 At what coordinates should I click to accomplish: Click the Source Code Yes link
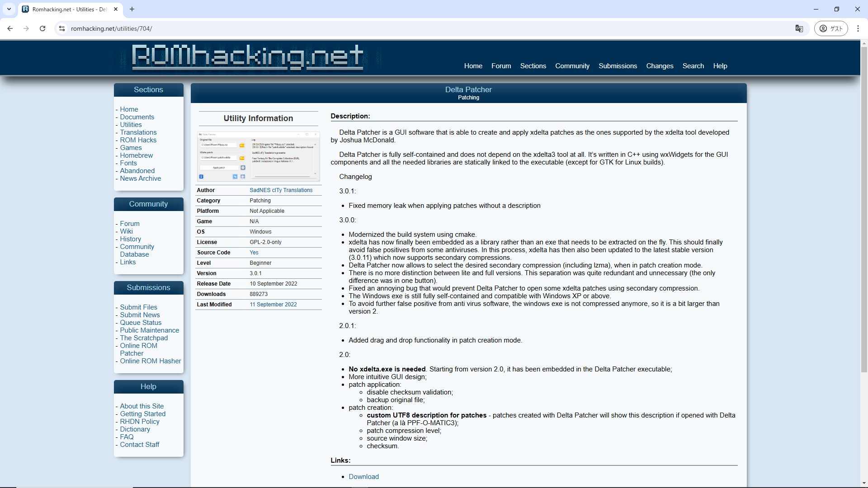coord(254,253)
